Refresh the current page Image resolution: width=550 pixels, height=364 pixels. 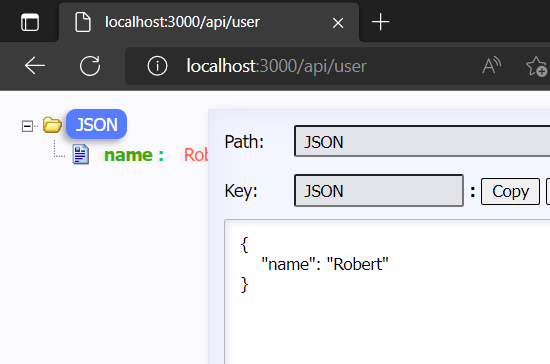point(90,66)
